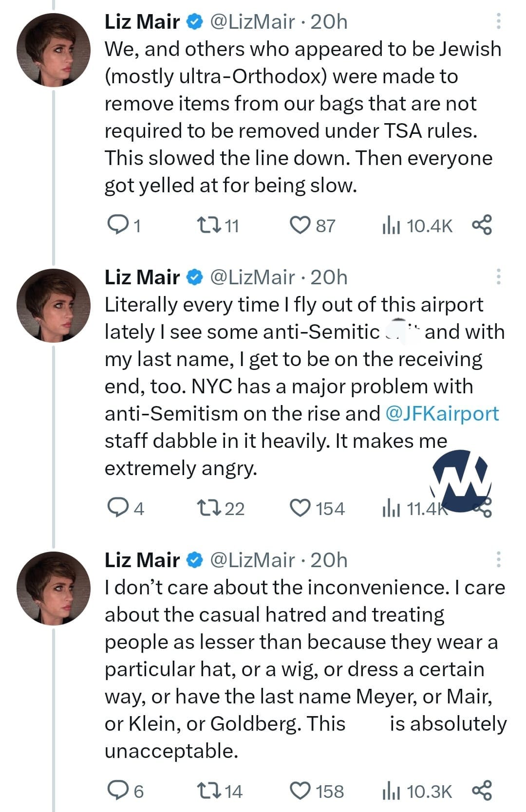Viewport: 526px width, 812px height.
Task: Reply to the tweet with 4 replies
Action: 117,508
